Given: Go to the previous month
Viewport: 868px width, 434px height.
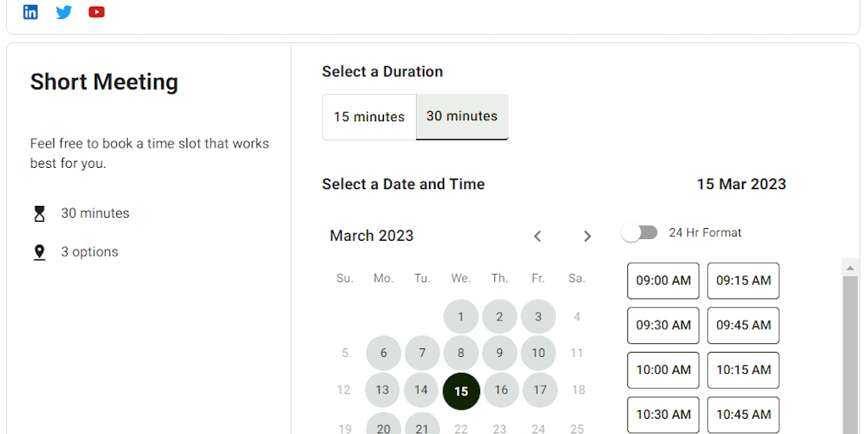Looking at the screenshot, I should point(537,236).
